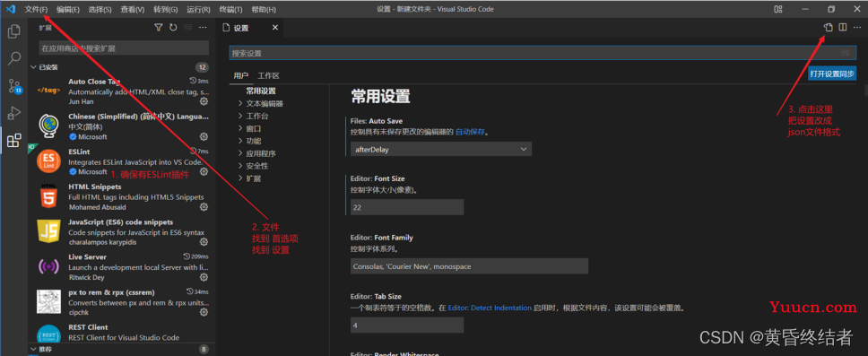Customize layout icon in title bar
This screenshot has width=868, height=356.
pyautogui.click(x=778, y=9)
